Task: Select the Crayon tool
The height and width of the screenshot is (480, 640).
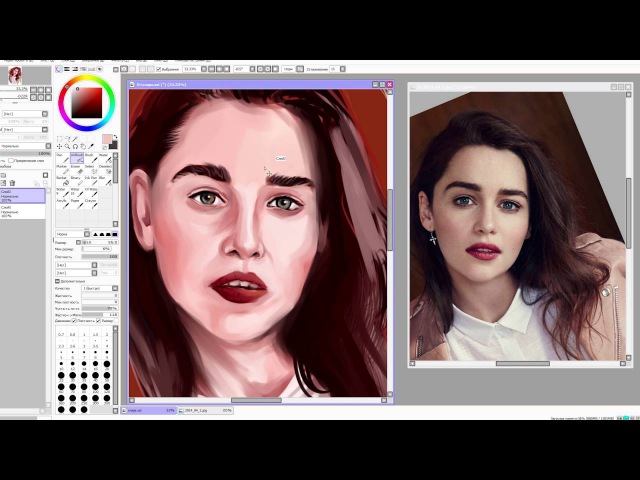Action: (x=90, y=204)
